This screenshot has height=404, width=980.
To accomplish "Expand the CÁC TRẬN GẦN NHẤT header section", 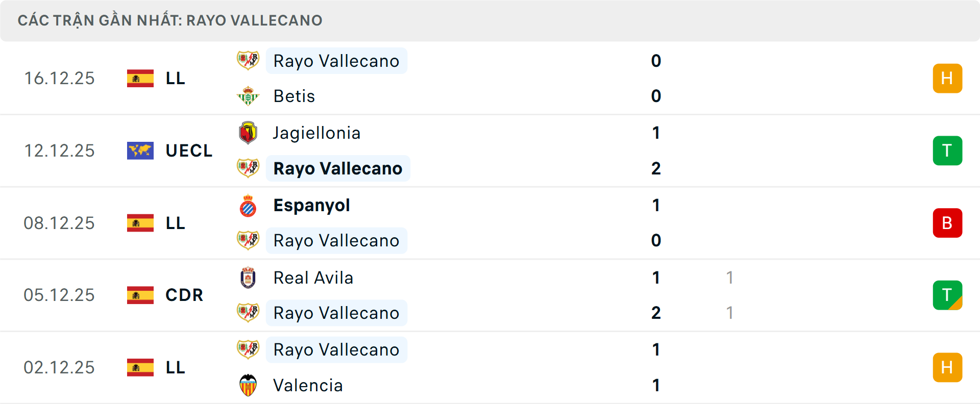I will (170, 20).
